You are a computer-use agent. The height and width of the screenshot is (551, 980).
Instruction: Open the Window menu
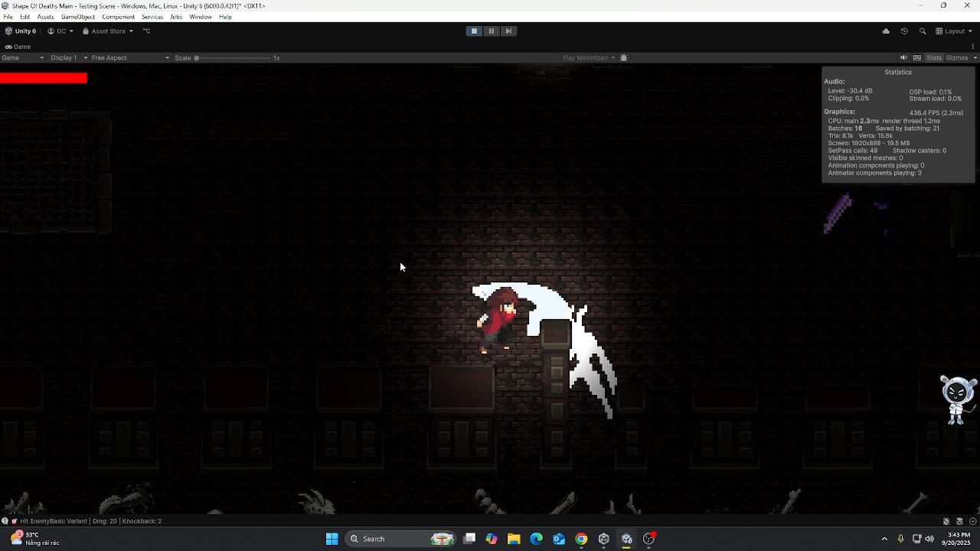click(201, 17)
